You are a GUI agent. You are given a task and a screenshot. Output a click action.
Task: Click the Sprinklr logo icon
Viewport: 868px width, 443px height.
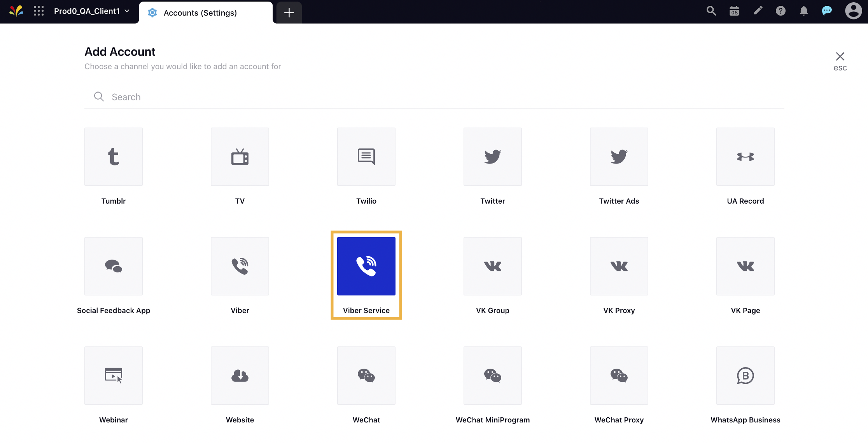pos(16,11)
